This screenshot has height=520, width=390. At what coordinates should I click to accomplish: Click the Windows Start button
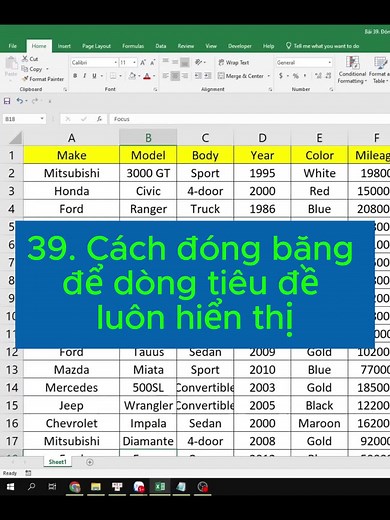(x=11, y=487)
